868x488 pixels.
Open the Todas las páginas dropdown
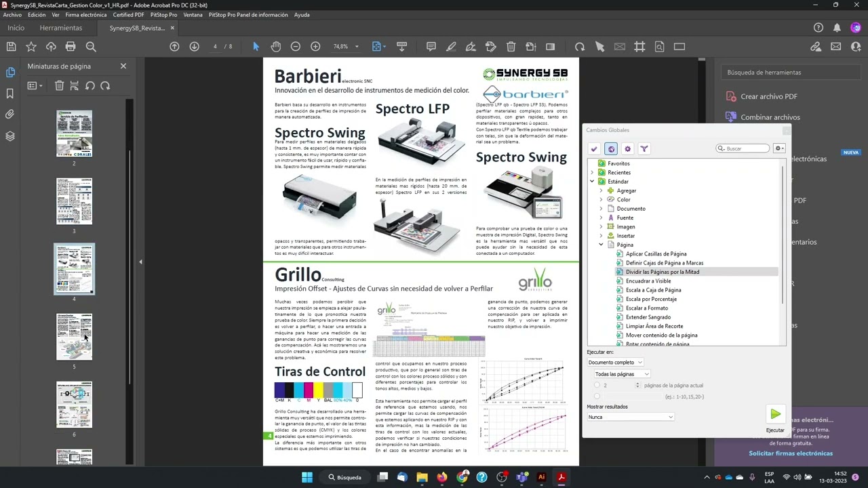pos(622,374)
